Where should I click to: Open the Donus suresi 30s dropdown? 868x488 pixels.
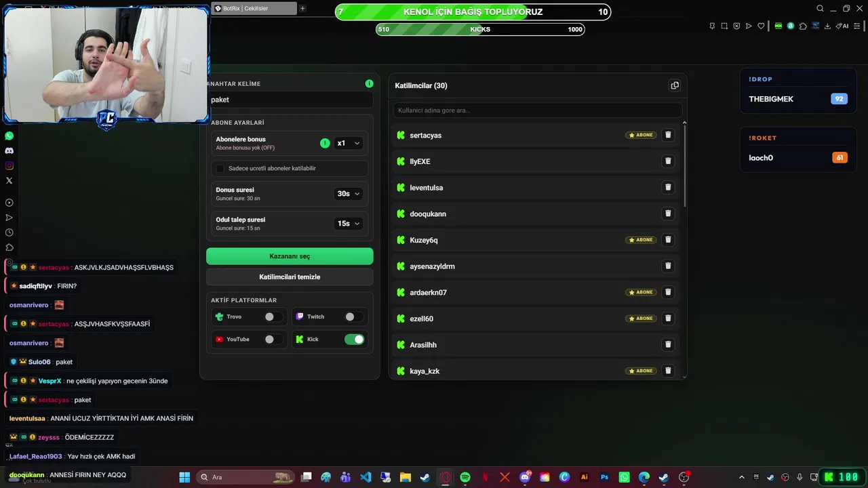349,194
